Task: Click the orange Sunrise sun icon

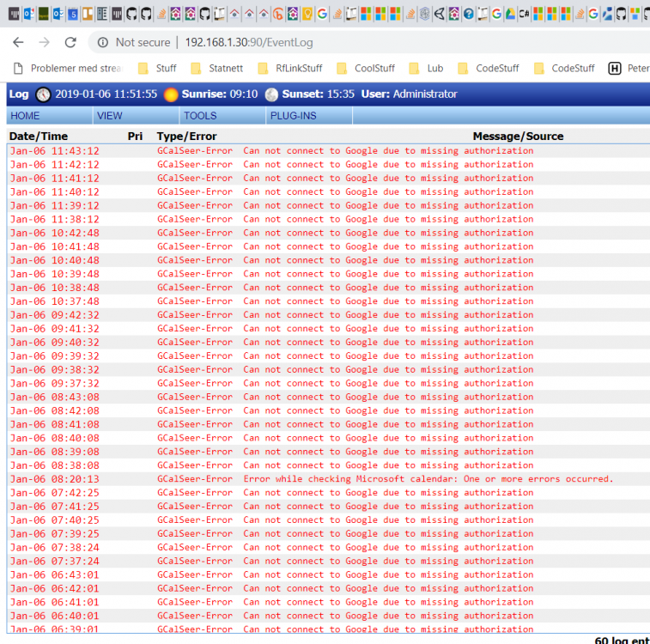Action: [x=171, y=94]
